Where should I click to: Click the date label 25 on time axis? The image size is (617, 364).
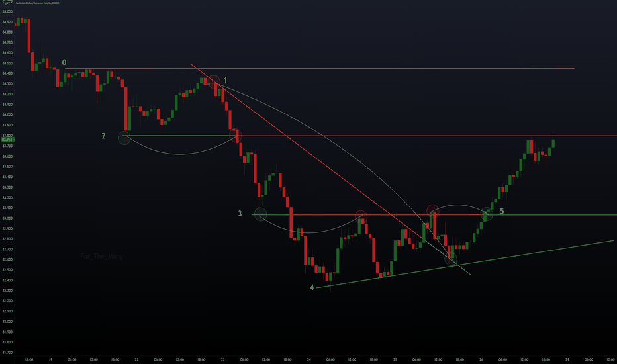395,359
